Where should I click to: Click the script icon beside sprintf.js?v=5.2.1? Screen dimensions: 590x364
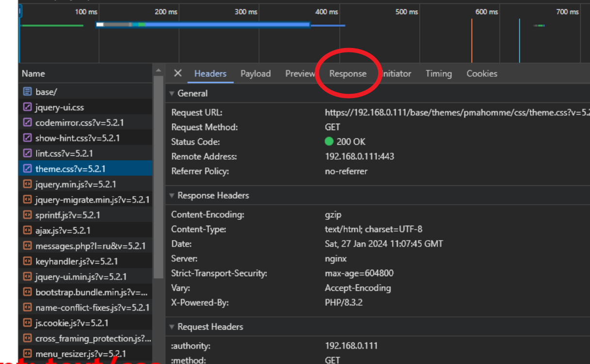click(27, 215)
